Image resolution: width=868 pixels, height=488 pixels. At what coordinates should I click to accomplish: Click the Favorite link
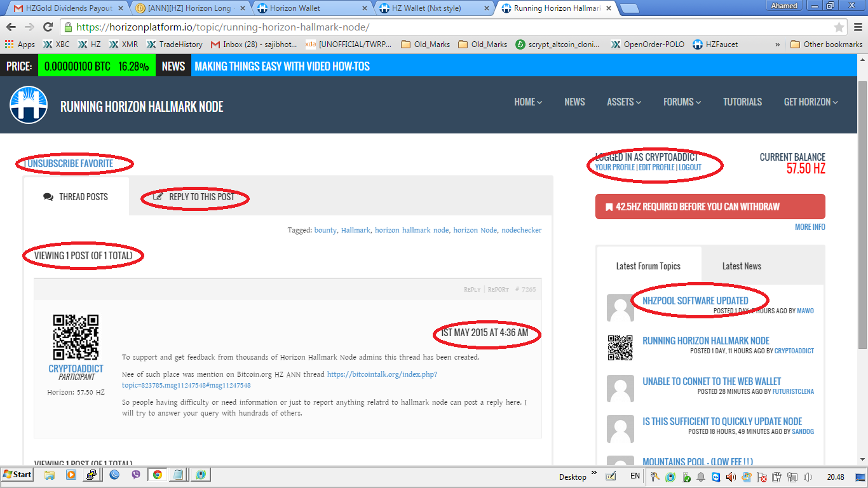97,163
